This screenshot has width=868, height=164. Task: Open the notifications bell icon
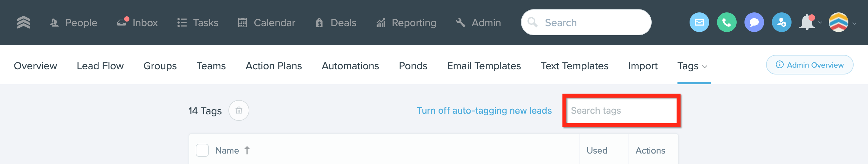pos(807,23)
